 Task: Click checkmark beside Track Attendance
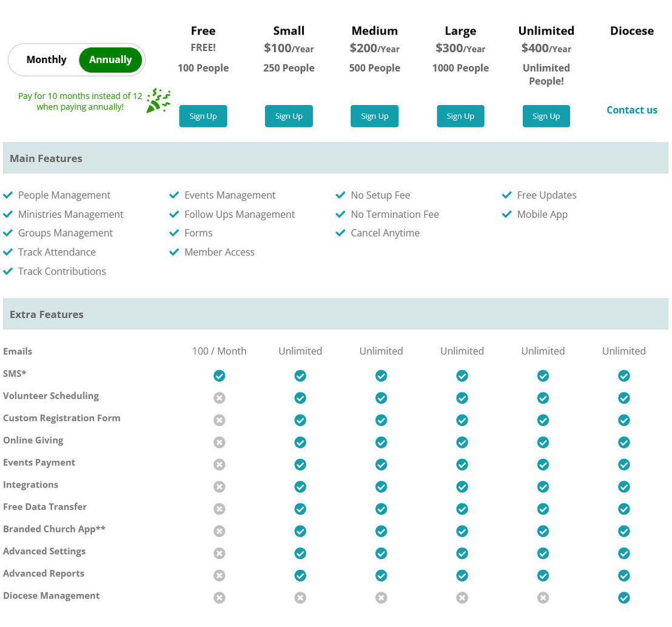click(8, 252)
